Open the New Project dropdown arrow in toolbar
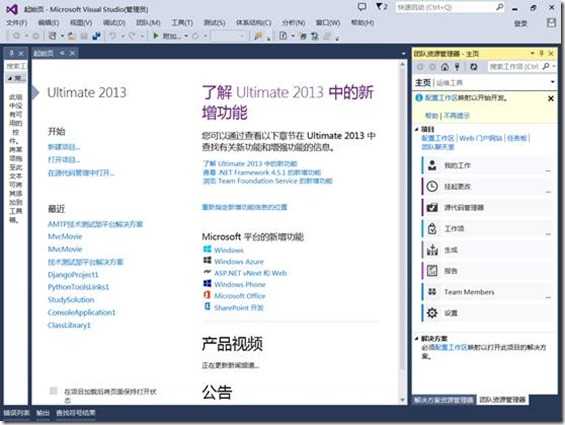565x425 pixels. click(62, 36)
